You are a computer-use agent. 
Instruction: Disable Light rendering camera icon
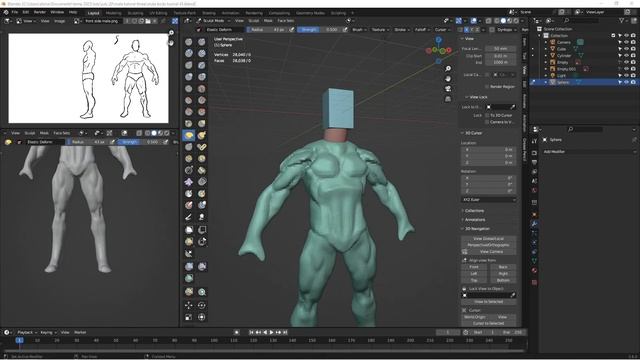633,76
